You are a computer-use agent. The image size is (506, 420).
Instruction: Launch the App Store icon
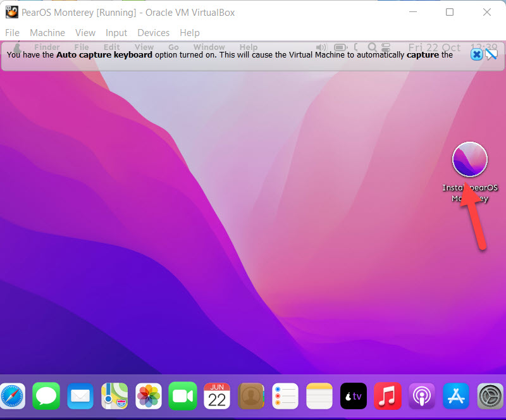pyautogui.click(x=455, y=396)
